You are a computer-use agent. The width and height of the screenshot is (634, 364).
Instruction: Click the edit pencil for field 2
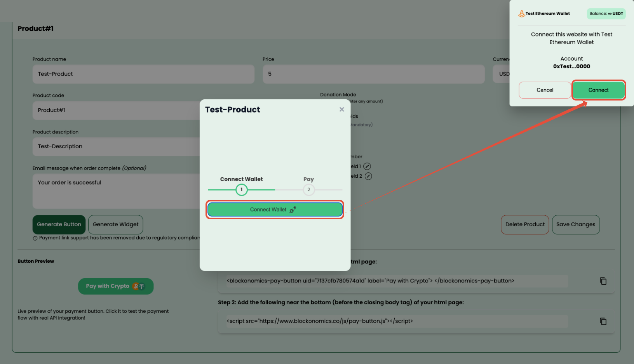(x=368, y=176)
